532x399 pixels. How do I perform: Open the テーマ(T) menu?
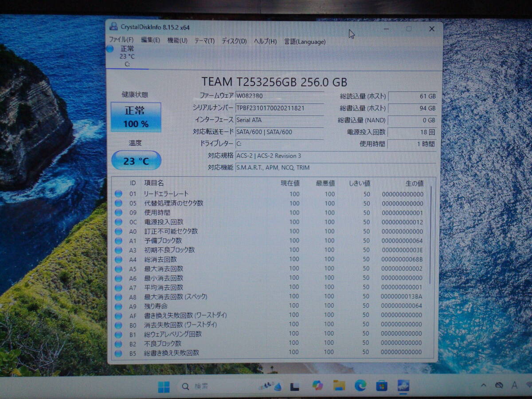click(204, 41)
